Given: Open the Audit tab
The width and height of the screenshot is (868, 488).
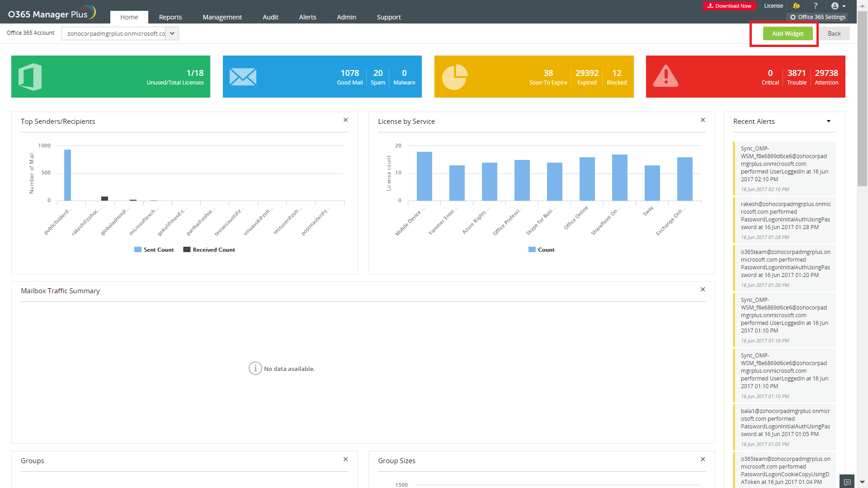Looking at the screenshot, I should 270,17.
